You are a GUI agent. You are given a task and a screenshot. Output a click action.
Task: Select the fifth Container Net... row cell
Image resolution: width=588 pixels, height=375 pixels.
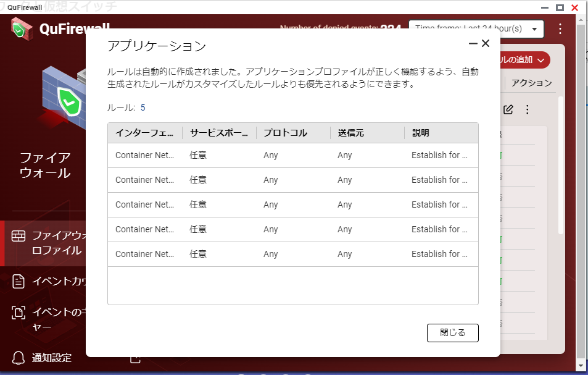click(145, 254)
